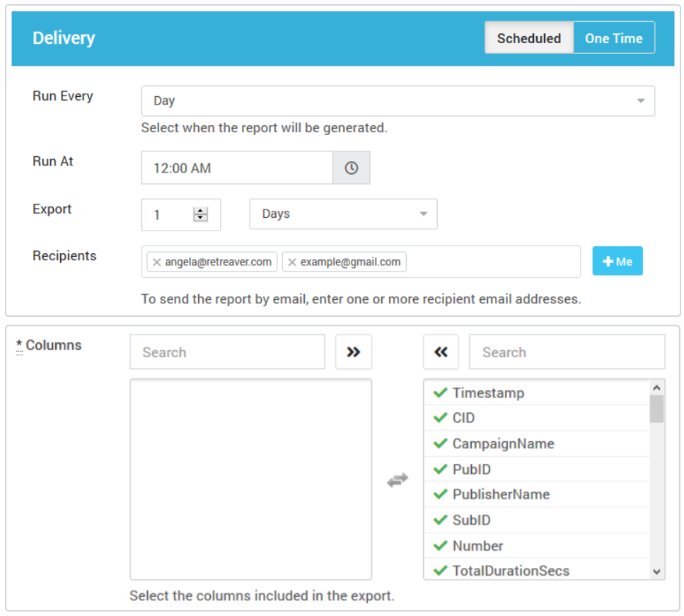Screen dimensions: 684x616
Task: Deselect the CID column
Action: (537, 418)
